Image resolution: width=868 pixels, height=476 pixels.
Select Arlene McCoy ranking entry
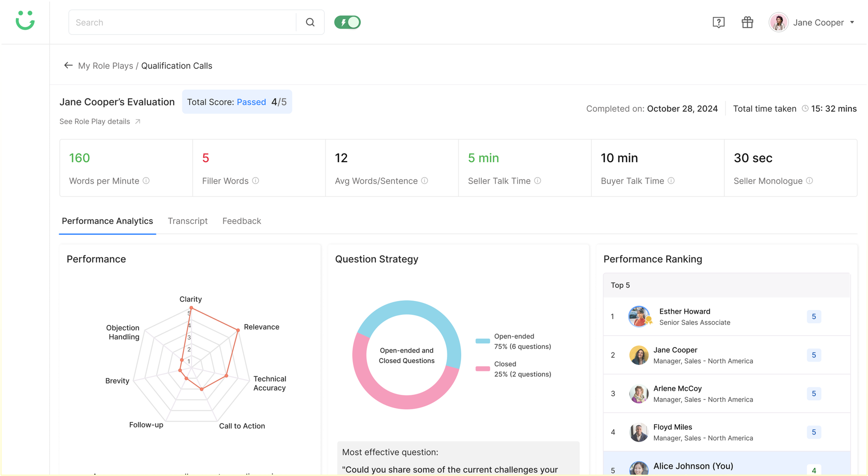click(x=727, y=393)
